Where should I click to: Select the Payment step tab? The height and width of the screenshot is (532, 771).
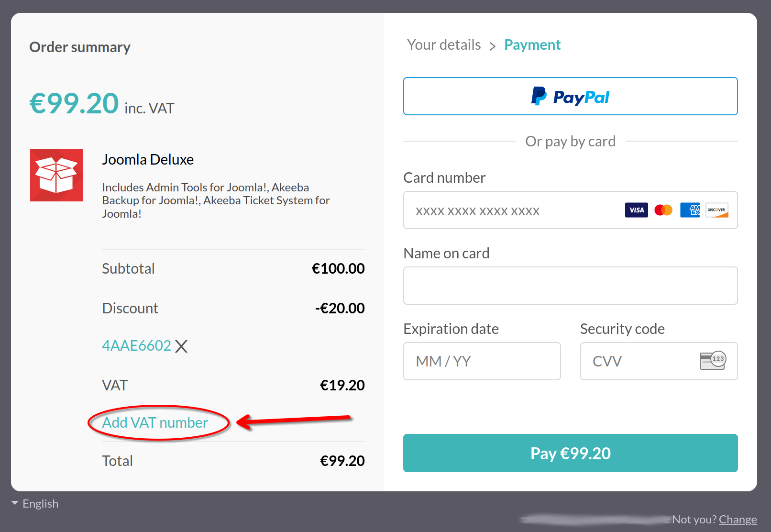[x=532, y=45]
